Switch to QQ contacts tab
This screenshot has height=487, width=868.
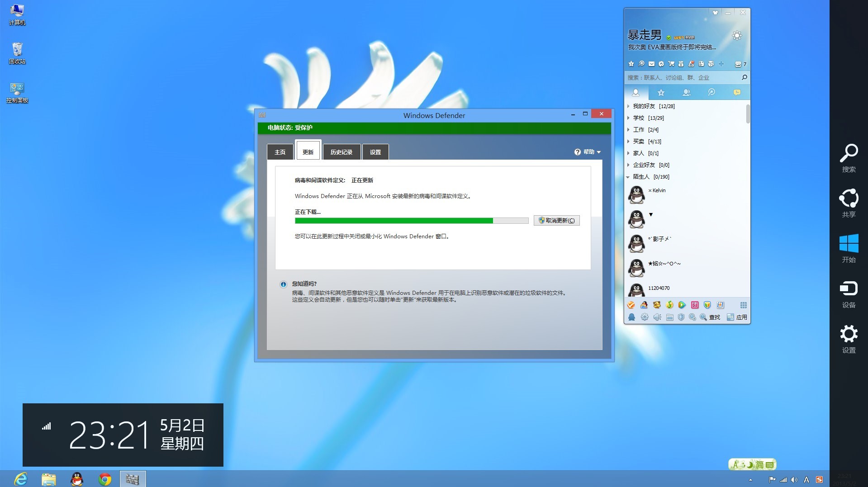pos(636,92)
